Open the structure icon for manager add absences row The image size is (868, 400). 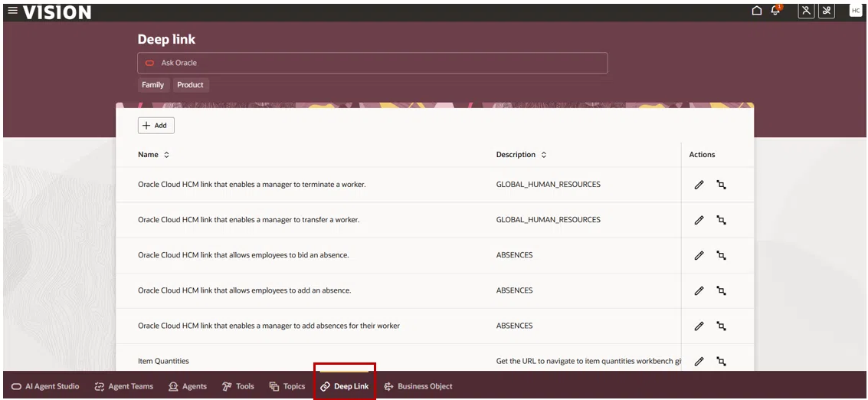[721, 326]
